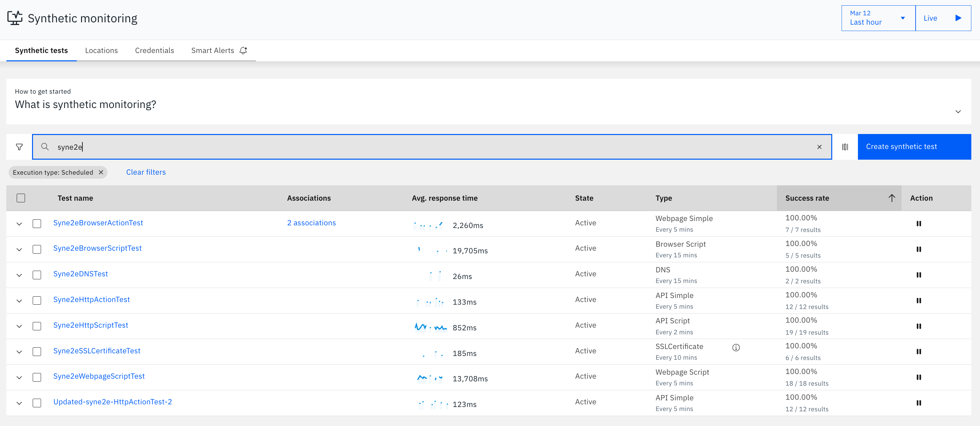The image size is (980, 426).
Task: Sort by the Avg. response time column
Action: click(445, 198)
